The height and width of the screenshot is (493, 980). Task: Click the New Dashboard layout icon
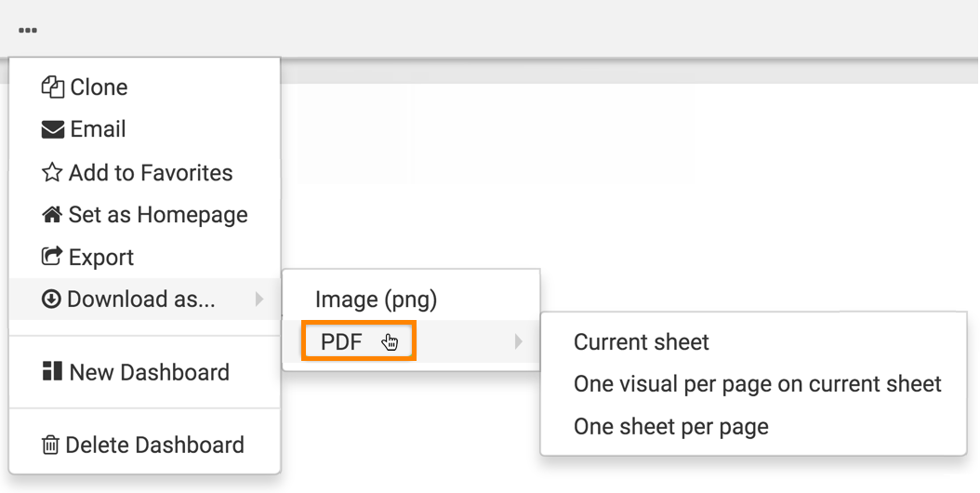click(52, 372)
